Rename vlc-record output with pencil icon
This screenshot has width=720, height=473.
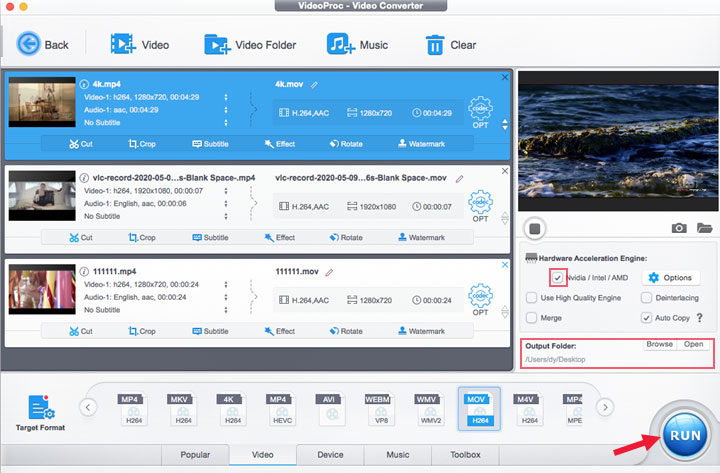(459, 179)
